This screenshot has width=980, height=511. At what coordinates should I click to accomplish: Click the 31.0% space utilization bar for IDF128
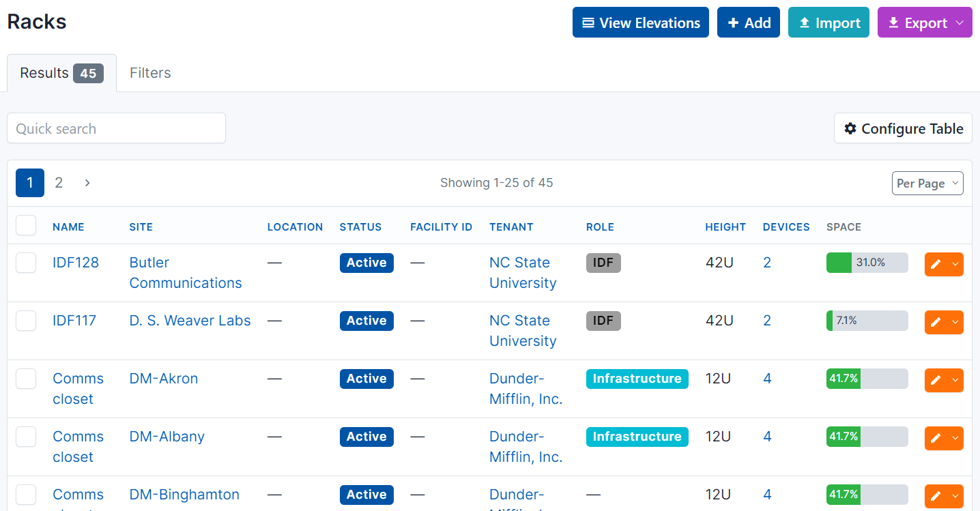(867, 262)
